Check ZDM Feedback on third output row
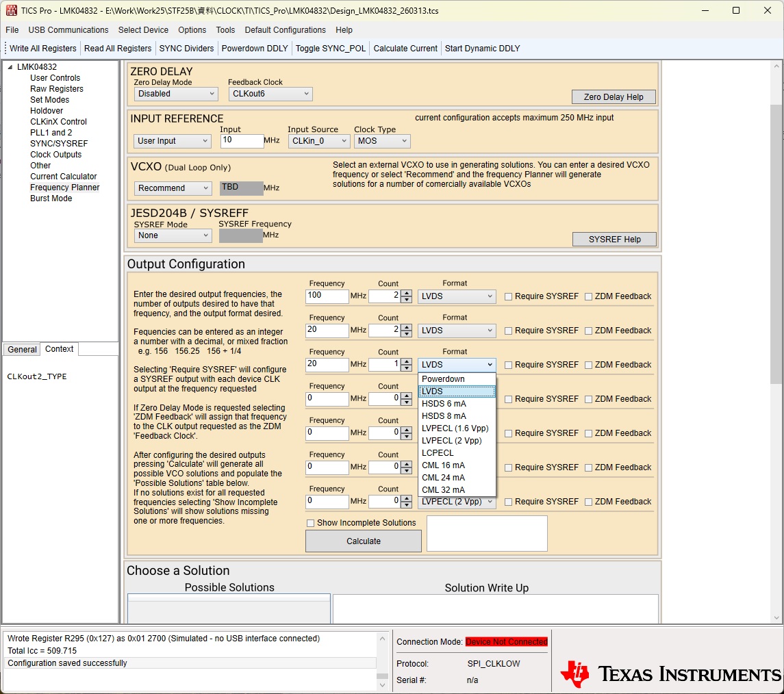This screenshot has height=694, width=784. click(588, 365)
